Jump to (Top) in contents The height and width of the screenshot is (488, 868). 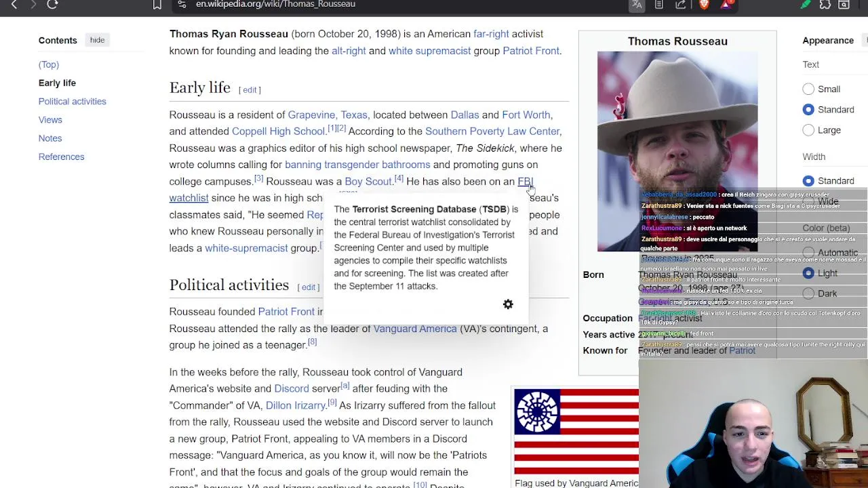[49, 64]
